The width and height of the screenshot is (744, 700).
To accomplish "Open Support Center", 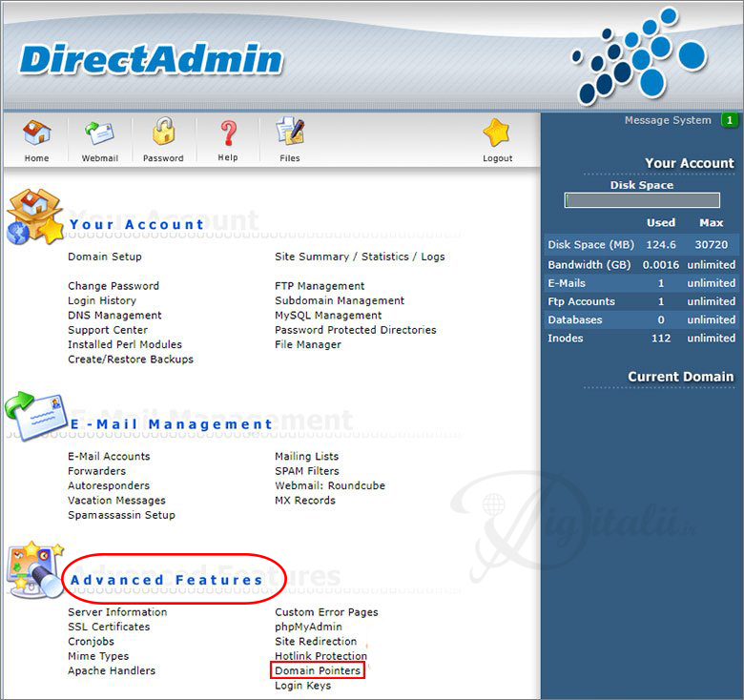I will click(x=108, y=330).
